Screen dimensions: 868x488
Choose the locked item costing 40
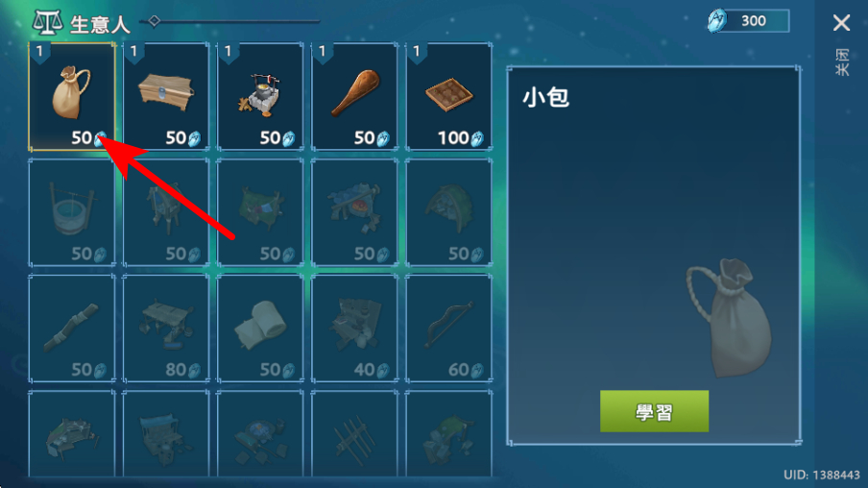coord(354,328)
